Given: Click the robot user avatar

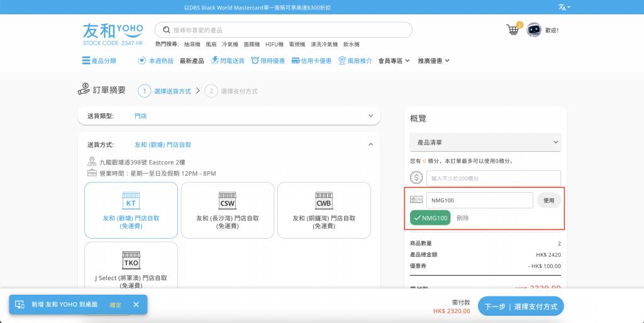Looking at the screenshot, I should point(534,30).
